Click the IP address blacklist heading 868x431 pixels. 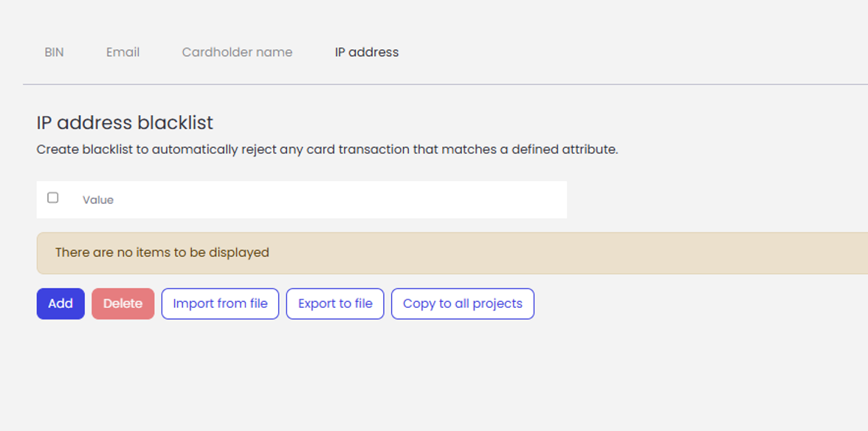(x=125, y=123)
